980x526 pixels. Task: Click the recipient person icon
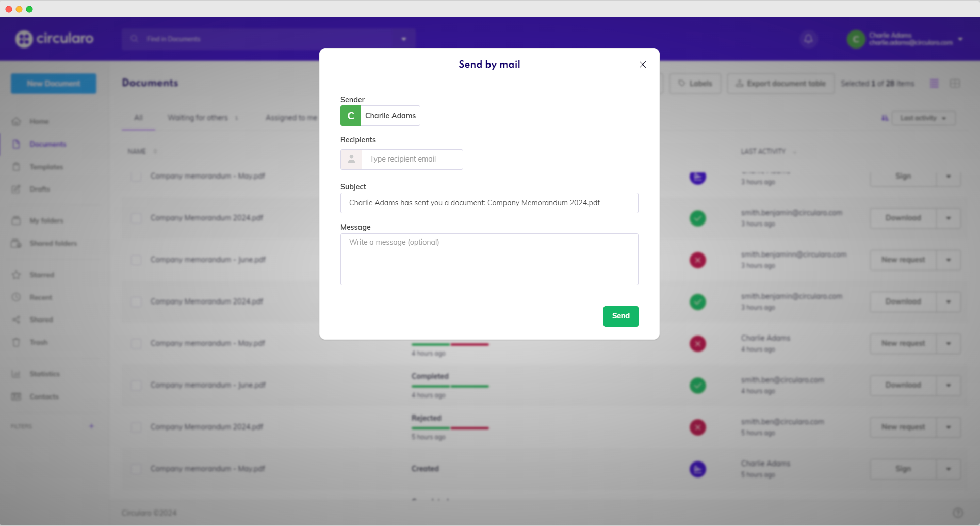(x=351, y=159)
